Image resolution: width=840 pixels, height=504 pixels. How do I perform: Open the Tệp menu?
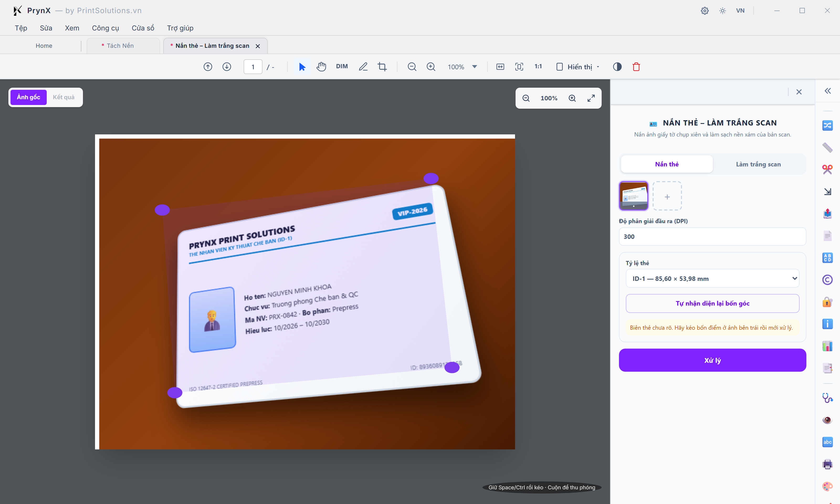point(21,28)
